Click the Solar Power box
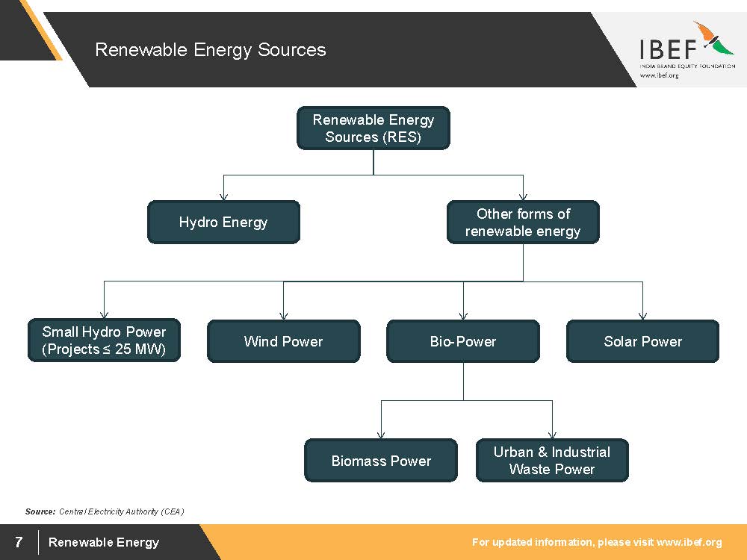 pos(642,341)
